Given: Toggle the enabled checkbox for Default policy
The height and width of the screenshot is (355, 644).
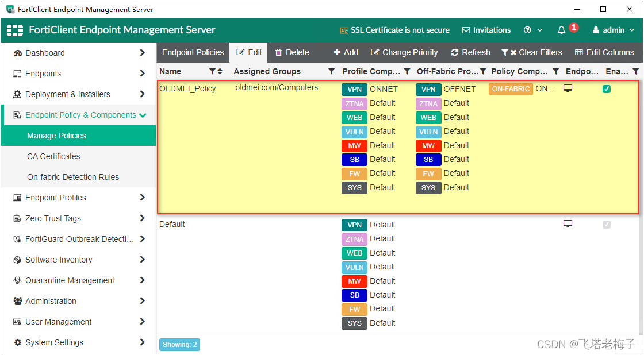Looking at the screenshot, I should click(606, 225).
